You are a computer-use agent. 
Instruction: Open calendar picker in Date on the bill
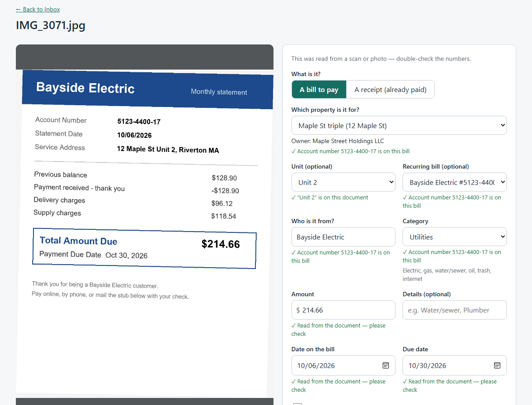pyautogui.click(x=386, y=365)
